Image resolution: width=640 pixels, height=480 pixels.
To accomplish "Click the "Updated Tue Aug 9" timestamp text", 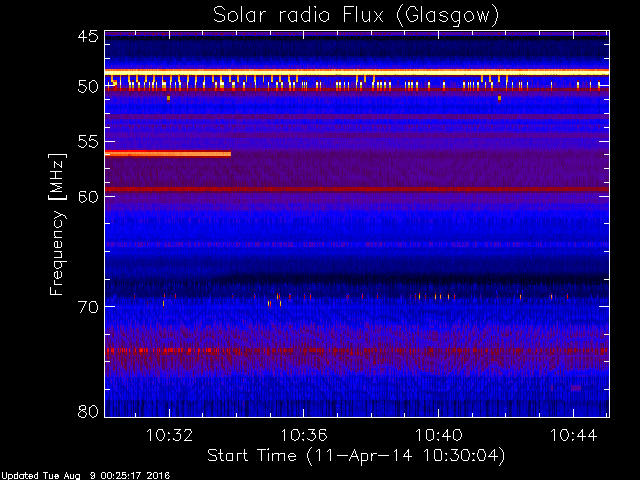I will click(85, 476).
